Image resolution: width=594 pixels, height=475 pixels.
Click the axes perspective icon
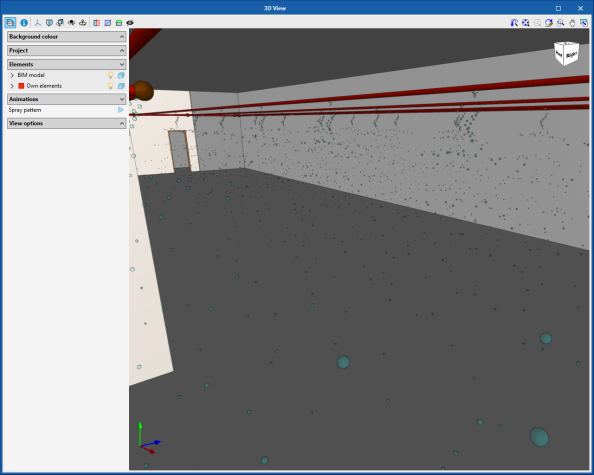click(x=38, y=23)
